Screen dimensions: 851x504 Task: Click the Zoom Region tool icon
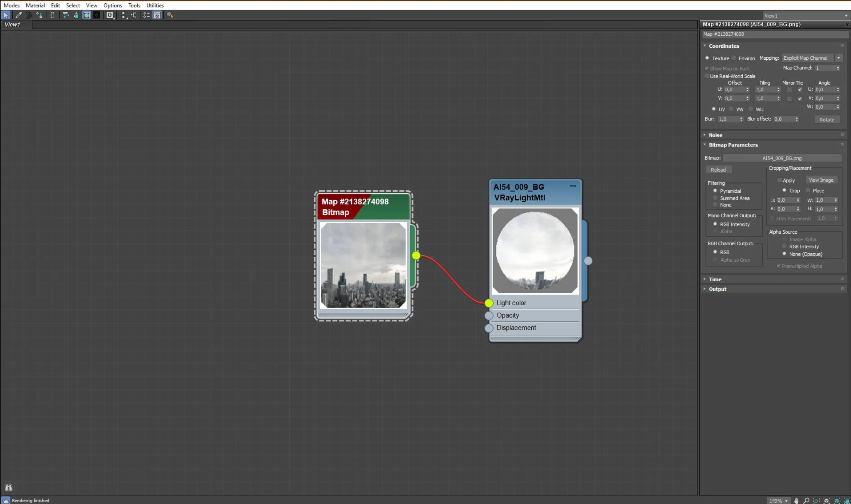click(816, 501)
